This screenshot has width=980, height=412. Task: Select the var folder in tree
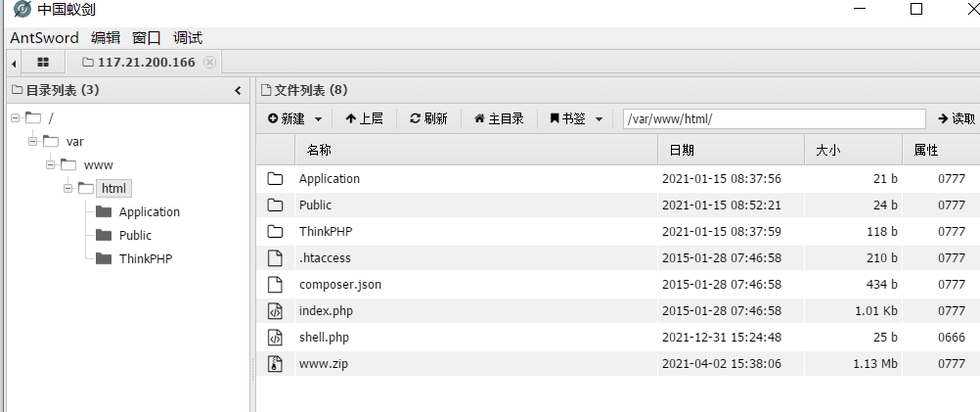coord(75,141)
